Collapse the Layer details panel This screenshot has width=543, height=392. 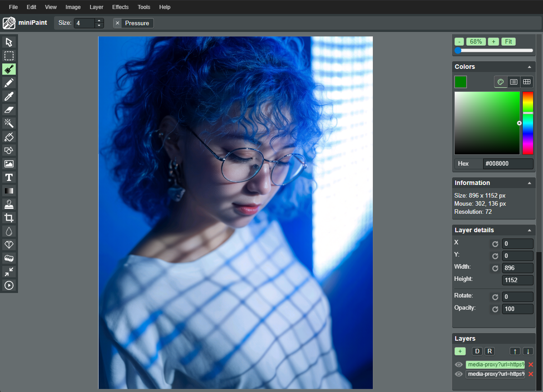529,230
